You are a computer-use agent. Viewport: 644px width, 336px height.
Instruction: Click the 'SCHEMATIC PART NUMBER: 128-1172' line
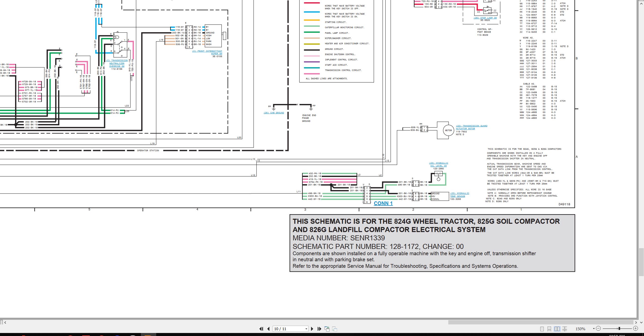pos(378,246)
